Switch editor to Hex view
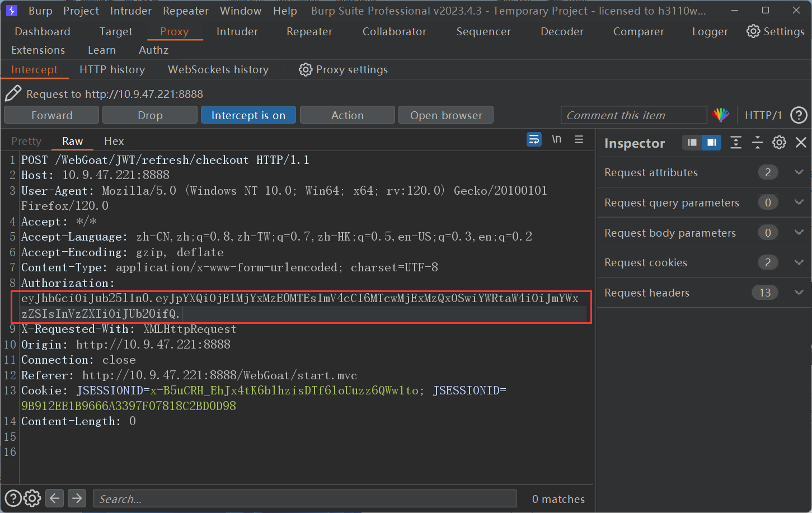This screenshot has height=513, width=812. (114, 141)
